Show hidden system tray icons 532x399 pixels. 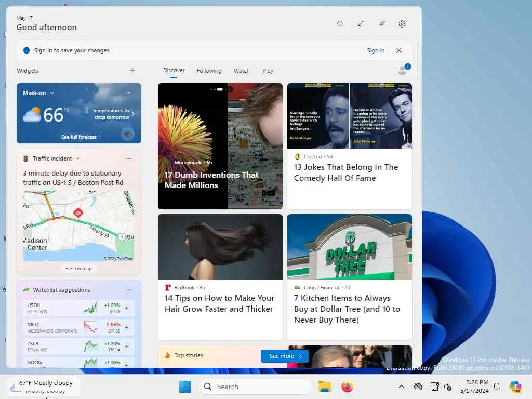click(402, 387)
